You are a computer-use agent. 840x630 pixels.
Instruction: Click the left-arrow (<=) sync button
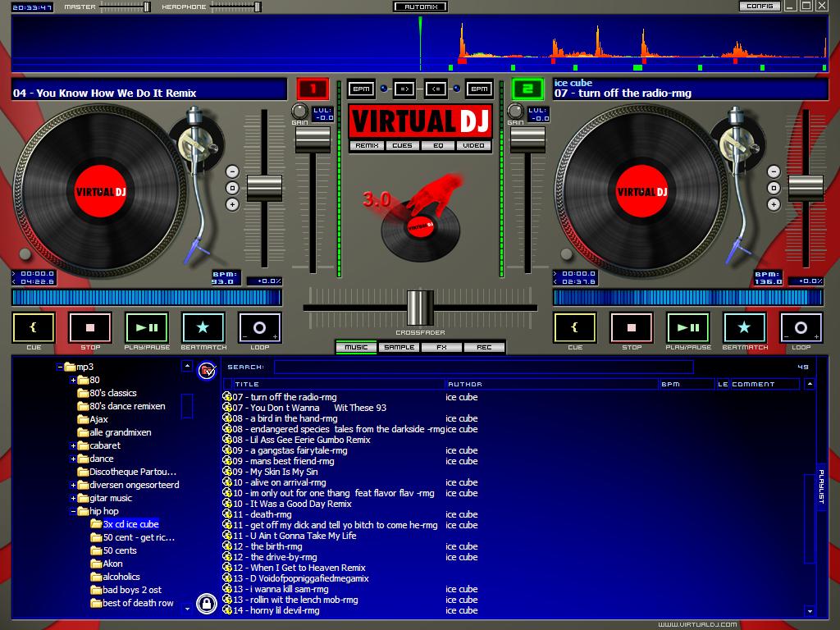[436, 89]
